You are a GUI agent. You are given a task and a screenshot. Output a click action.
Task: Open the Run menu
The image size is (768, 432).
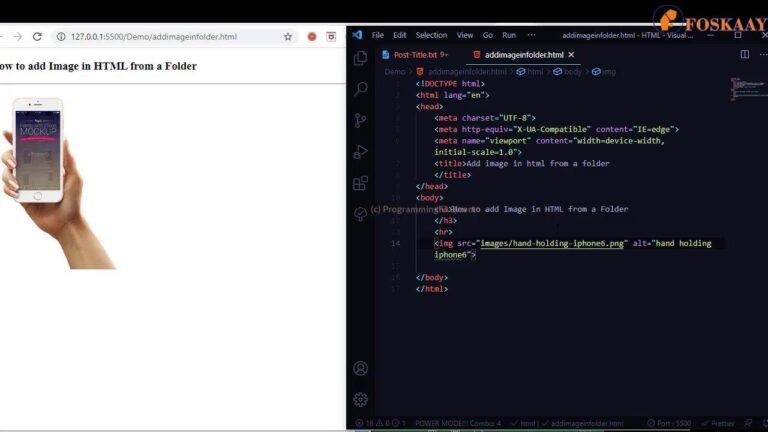509,35
